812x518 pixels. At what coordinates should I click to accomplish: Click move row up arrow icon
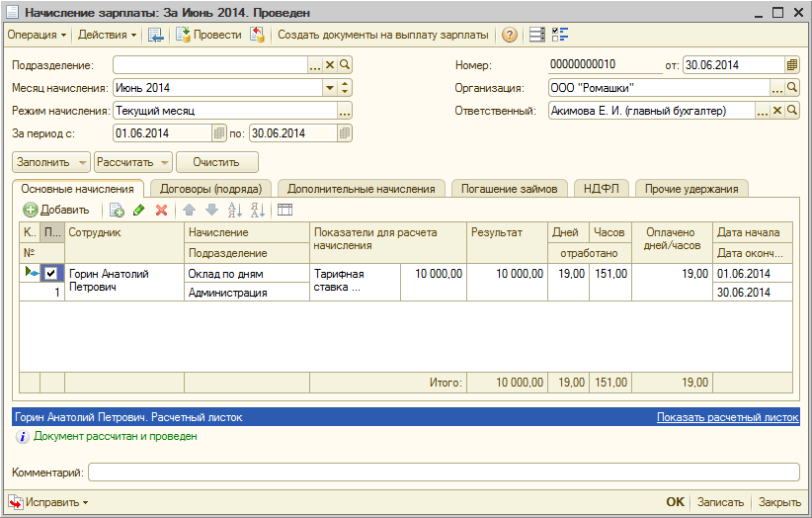[x=189, y=210]
